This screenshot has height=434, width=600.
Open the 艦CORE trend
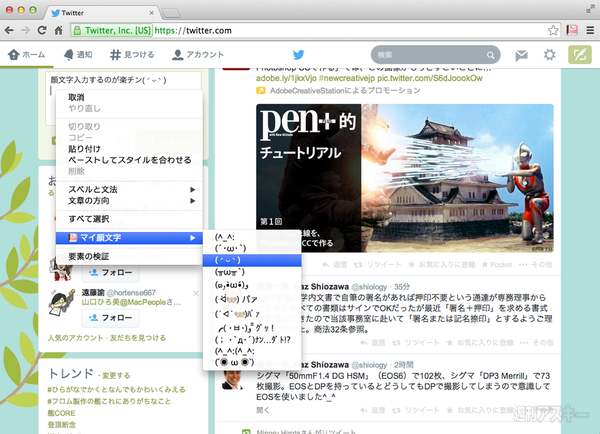coord(61,413)
